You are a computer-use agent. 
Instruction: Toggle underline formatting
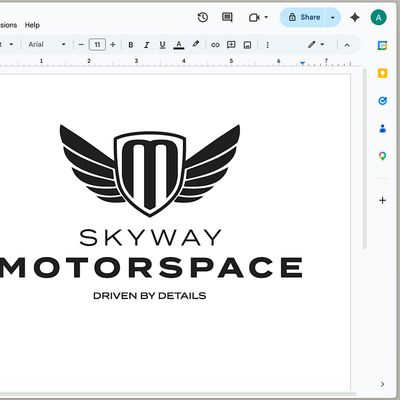[x=162, y=45]
